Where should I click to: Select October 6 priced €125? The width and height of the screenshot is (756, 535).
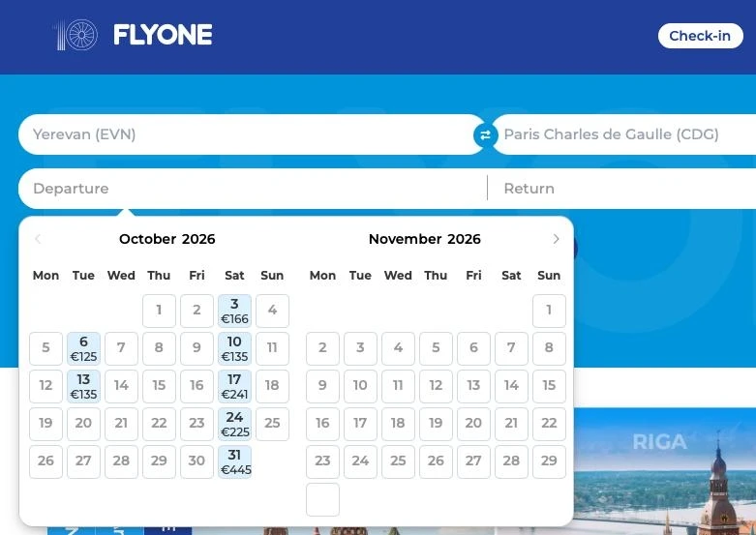(x=83, y=348)
